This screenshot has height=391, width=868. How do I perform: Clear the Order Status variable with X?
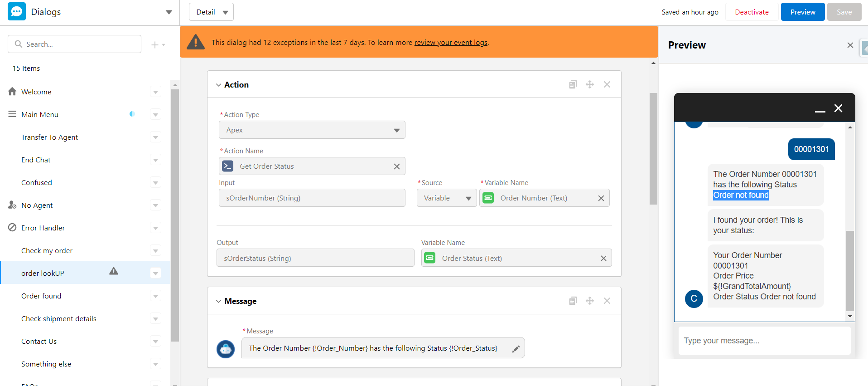coord(603,258)
